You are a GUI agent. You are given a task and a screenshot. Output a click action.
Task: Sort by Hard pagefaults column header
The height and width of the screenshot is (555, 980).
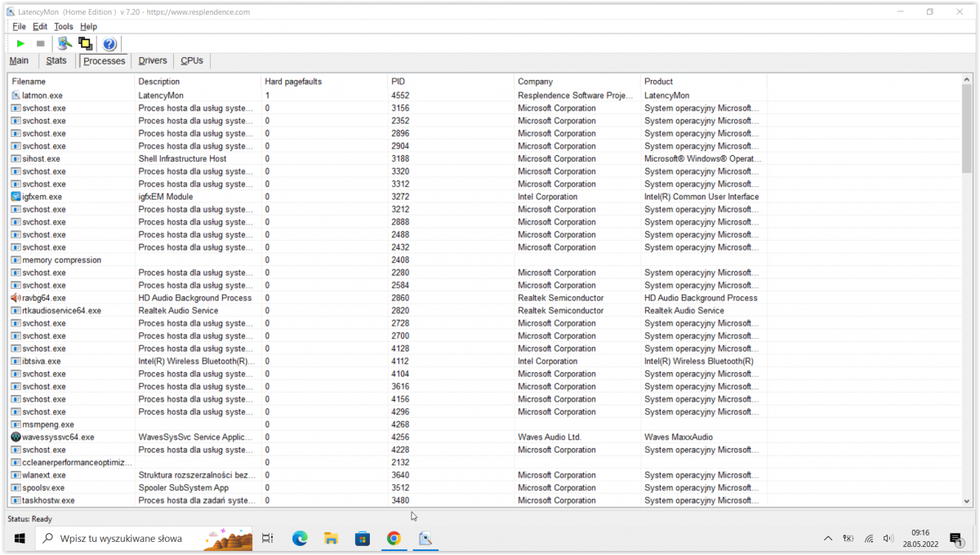[x=324, y=82]
